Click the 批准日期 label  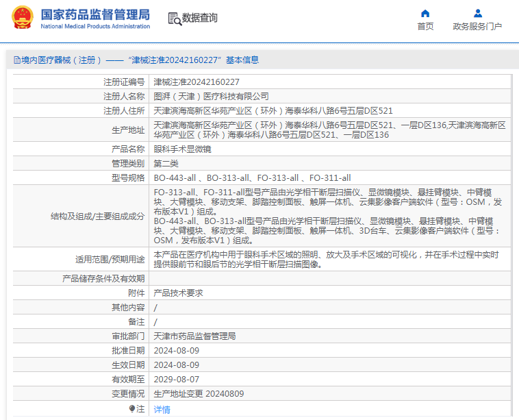pos(128,350)
